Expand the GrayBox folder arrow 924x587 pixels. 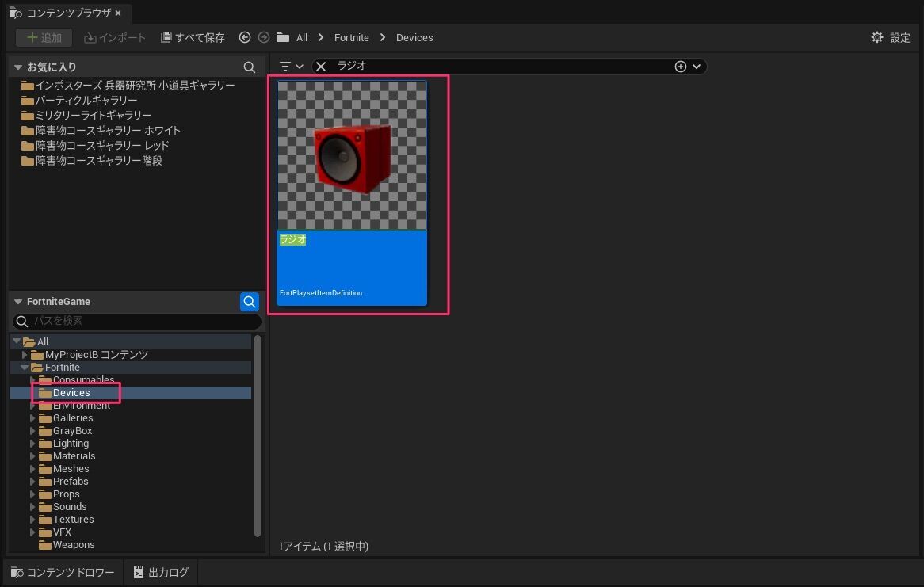32,431
